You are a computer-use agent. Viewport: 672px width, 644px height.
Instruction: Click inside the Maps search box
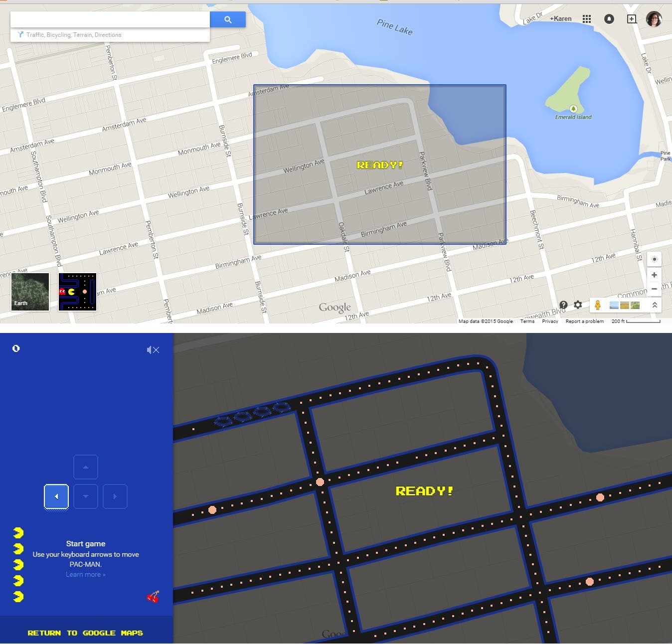click(110, 19)
